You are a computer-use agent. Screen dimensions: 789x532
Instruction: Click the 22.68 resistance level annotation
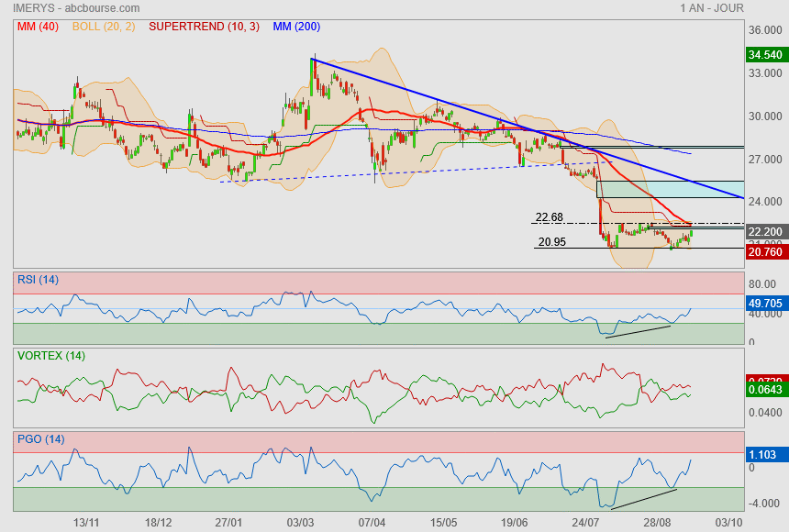click(x=549, y=217)
